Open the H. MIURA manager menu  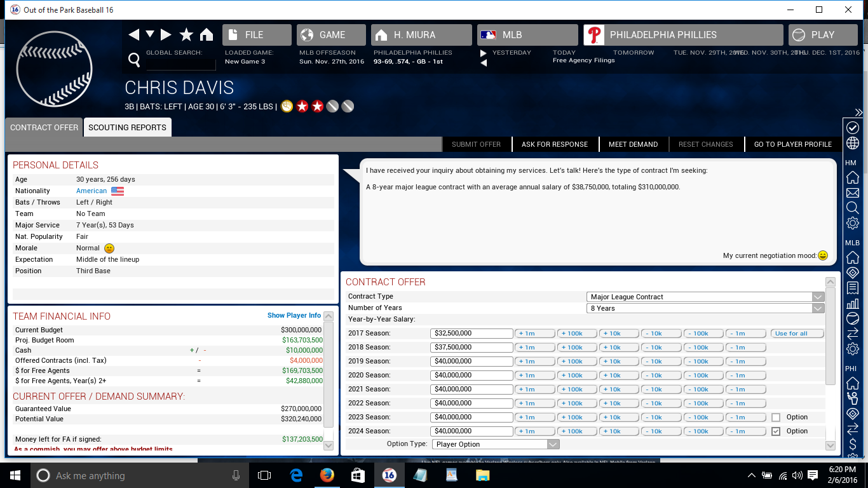pos(421,35)
